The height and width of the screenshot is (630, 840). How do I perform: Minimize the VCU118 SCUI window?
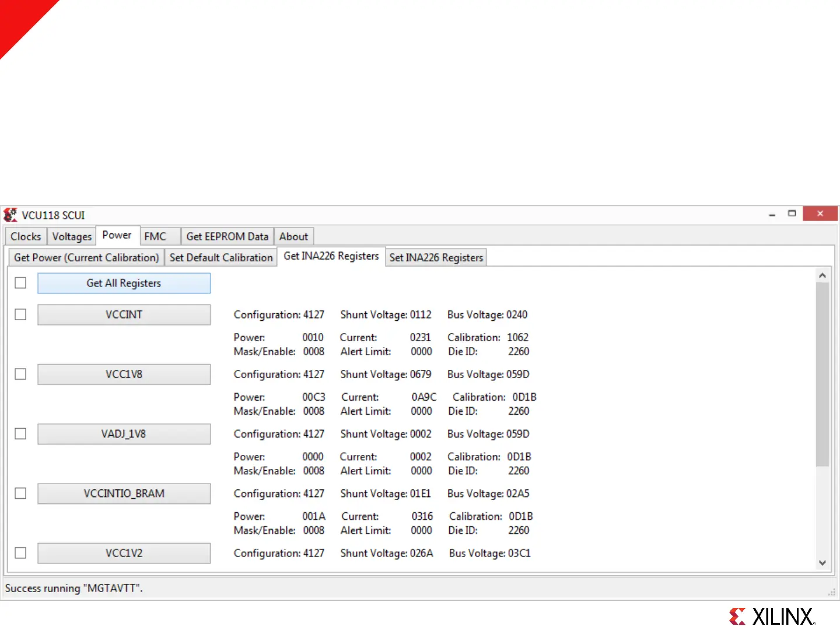(772, 214)
